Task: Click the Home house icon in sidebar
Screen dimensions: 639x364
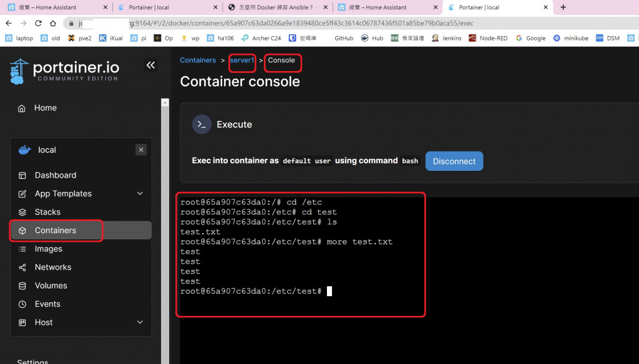Action: pyautogui.click(x=22, y=108)
